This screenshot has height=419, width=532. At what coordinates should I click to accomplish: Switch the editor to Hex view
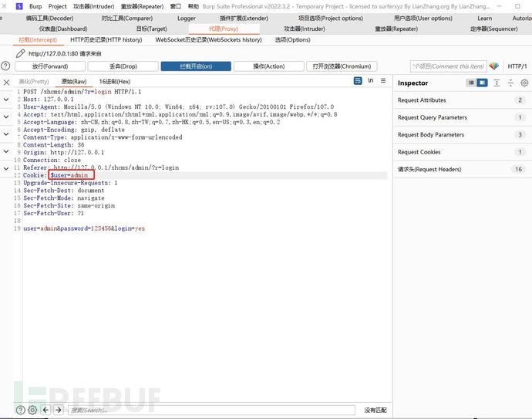coord(115,82)
